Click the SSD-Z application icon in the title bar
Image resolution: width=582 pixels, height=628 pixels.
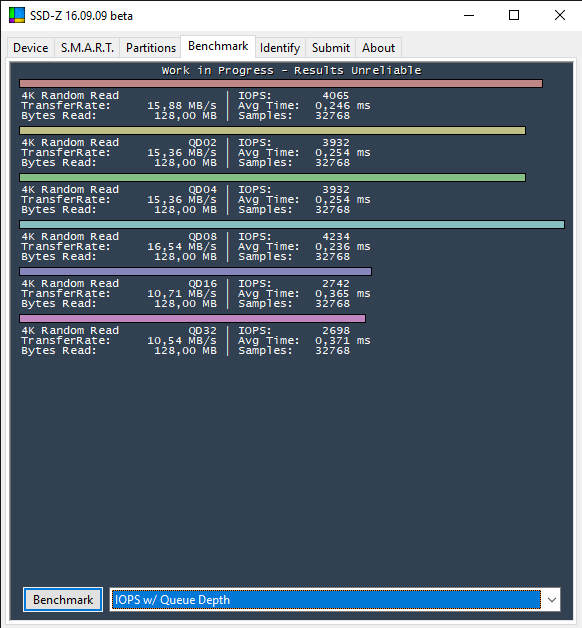(x=17, y=16)
